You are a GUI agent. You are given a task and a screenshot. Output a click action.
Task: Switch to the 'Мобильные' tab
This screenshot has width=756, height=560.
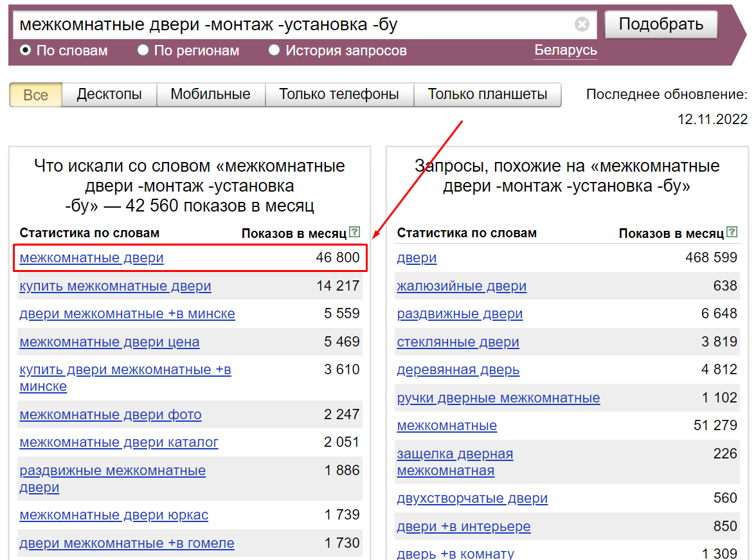210,95
